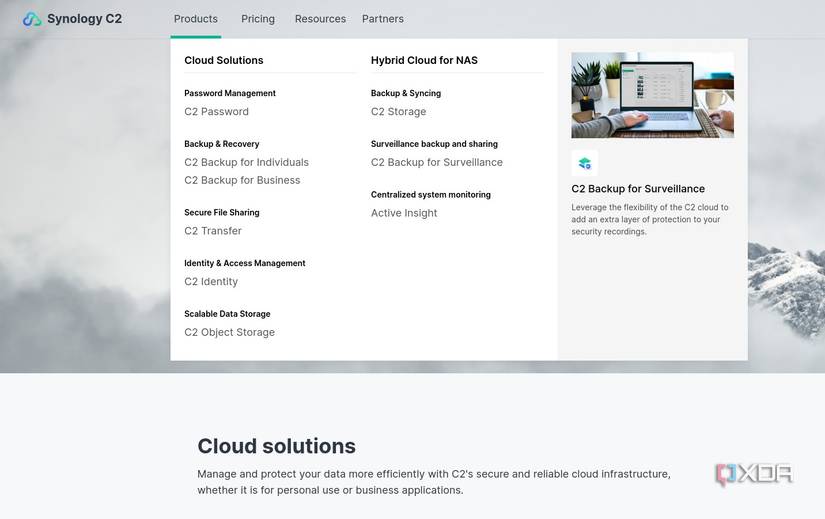Screen dimensions: 825x519
Task: Open the Partners menu item
Action: click(x=383, y=19)
